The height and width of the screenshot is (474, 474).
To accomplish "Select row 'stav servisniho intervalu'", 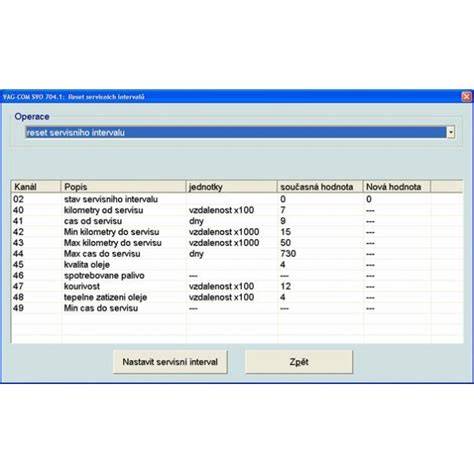I will (x=237, y=199).
